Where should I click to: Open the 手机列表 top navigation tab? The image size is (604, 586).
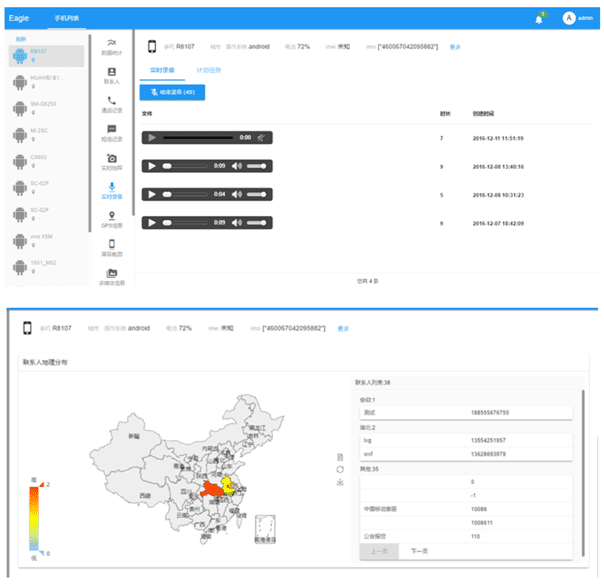69,18
